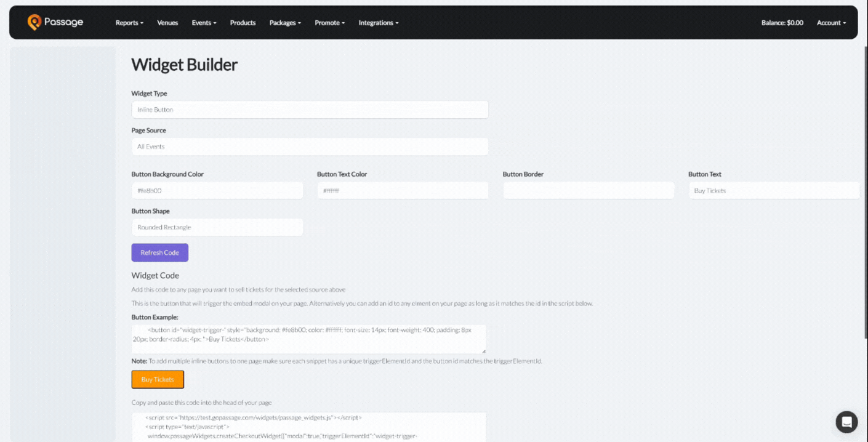
Task: Click inside the head script code textarea
Action: click(x=308, y=427)
